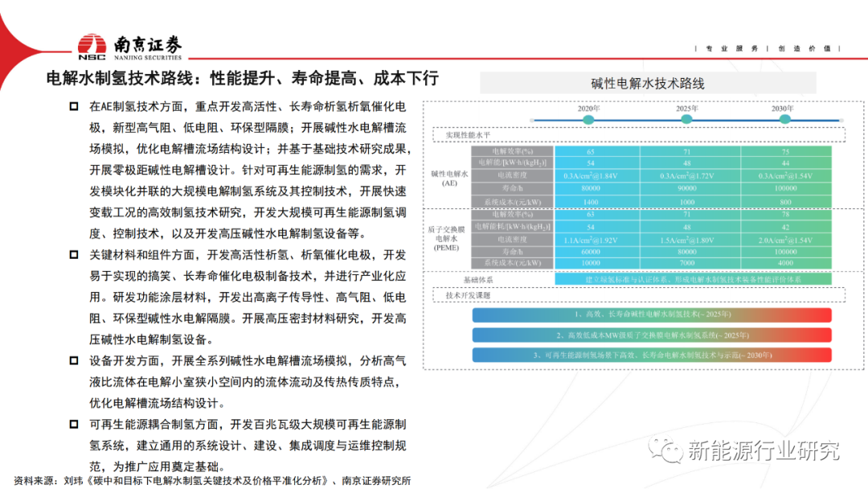Click the 2025年 timeline dot
Viewport: 868px width, 489px height.
pos(686,119)
